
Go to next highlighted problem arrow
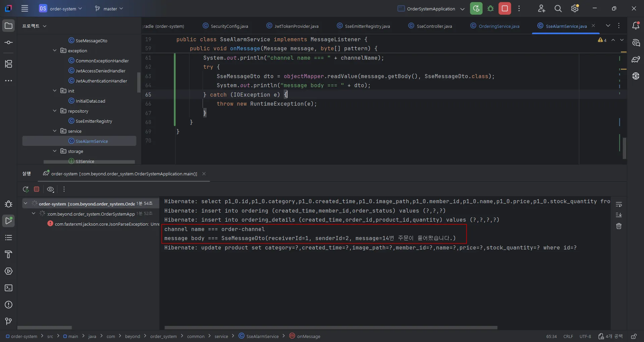[622, 40]
